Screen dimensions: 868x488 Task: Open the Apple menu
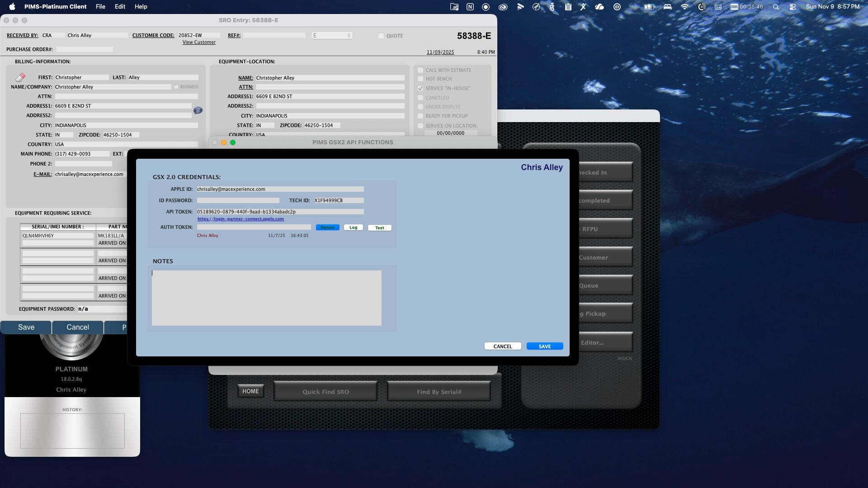click(12, 7)
